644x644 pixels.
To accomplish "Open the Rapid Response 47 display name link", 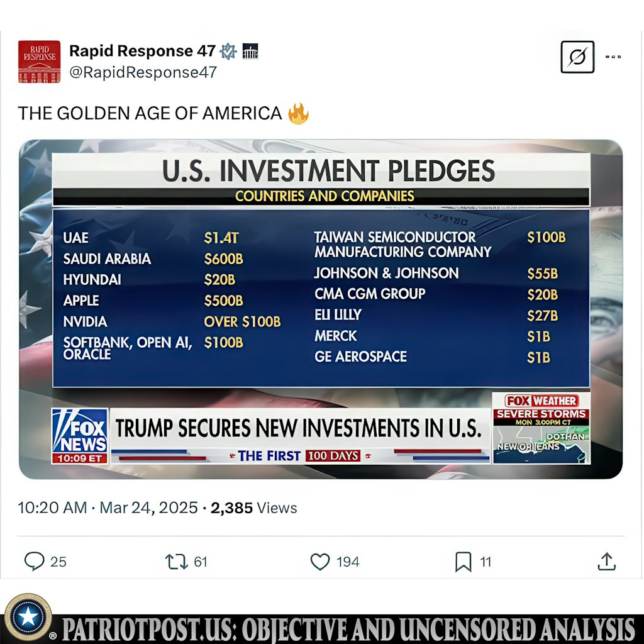I will [x=142, y=51].
